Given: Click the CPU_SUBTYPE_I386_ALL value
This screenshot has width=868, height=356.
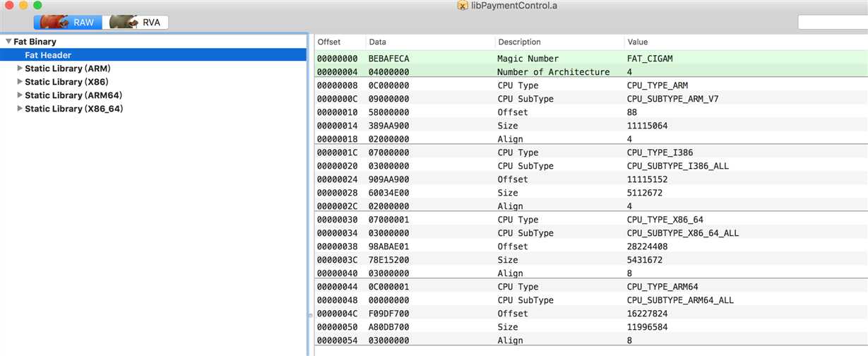Looking at the screenshot, I should tap(677, 166).
